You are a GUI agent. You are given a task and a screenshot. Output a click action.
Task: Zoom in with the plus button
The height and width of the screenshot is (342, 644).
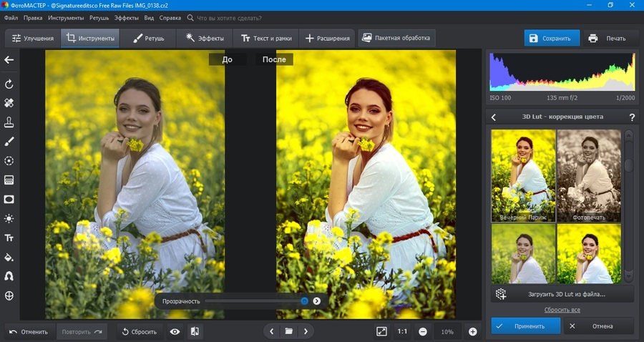pyautogui.click(x=473, y=332)
